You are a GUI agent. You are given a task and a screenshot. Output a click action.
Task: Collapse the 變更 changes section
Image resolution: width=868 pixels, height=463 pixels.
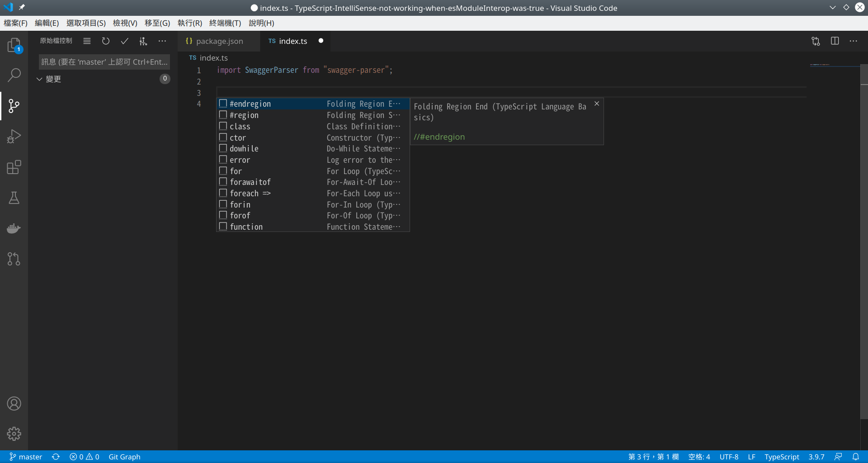(40, 79)
